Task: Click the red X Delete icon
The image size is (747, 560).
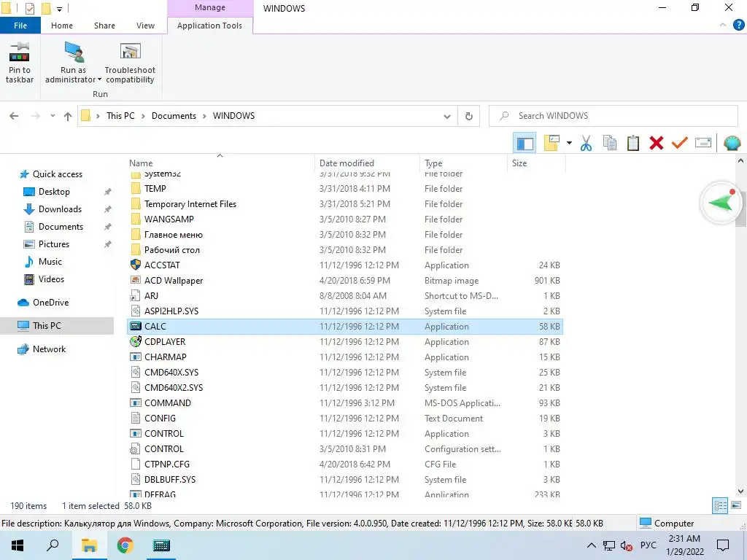Action: coord(657,143)
